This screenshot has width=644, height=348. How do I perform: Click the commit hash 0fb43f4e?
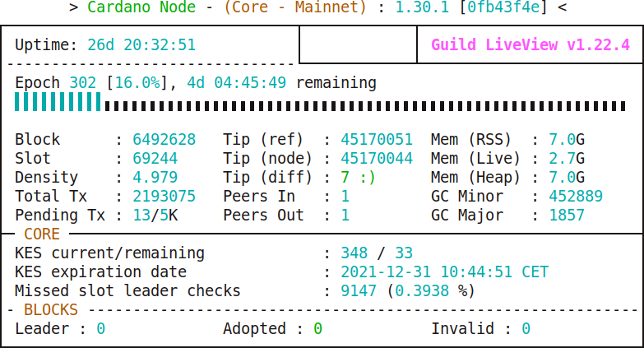click(503, 7)
